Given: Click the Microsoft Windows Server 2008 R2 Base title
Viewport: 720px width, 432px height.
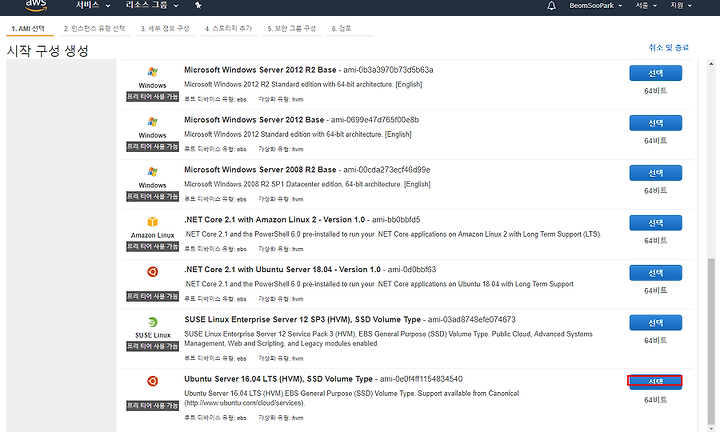Looking at the screenshot, I should click(x=260, y=170).
